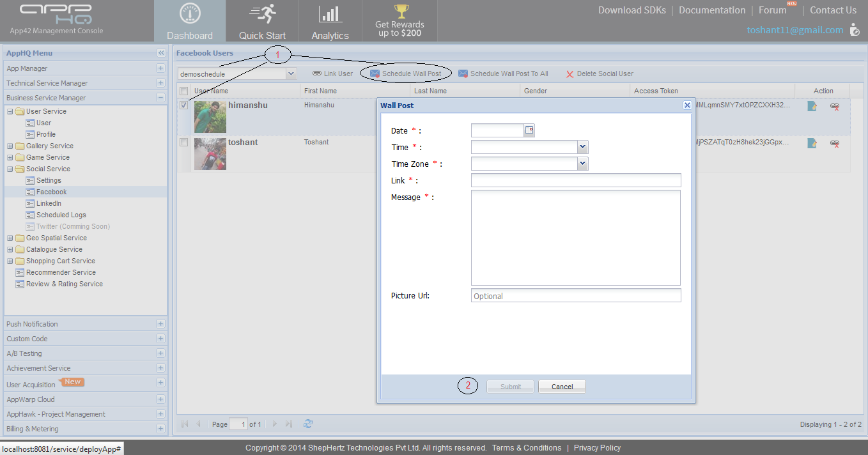The image size is (868, 455).
Task: Uncheck the himanshu row checkbox
Action: (184, 105)
